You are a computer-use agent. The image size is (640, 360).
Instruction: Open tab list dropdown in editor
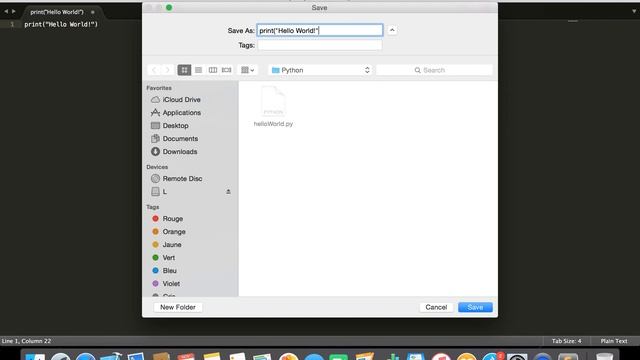634,11
